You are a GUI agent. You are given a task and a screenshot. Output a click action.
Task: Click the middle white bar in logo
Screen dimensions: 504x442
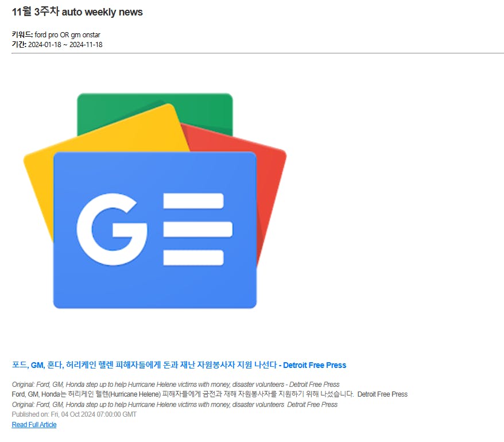click(197, 229)
